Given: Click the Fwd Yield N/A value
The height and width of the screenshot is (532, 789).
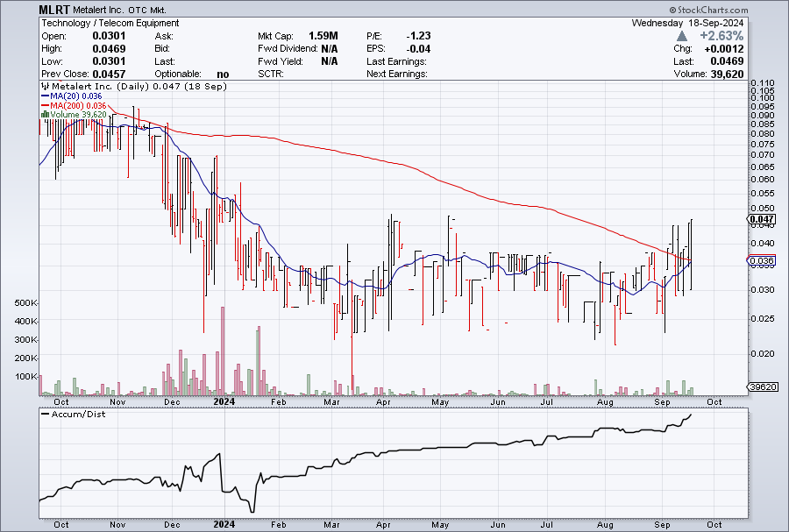Looking at the screenshot, I should point(329,61).
